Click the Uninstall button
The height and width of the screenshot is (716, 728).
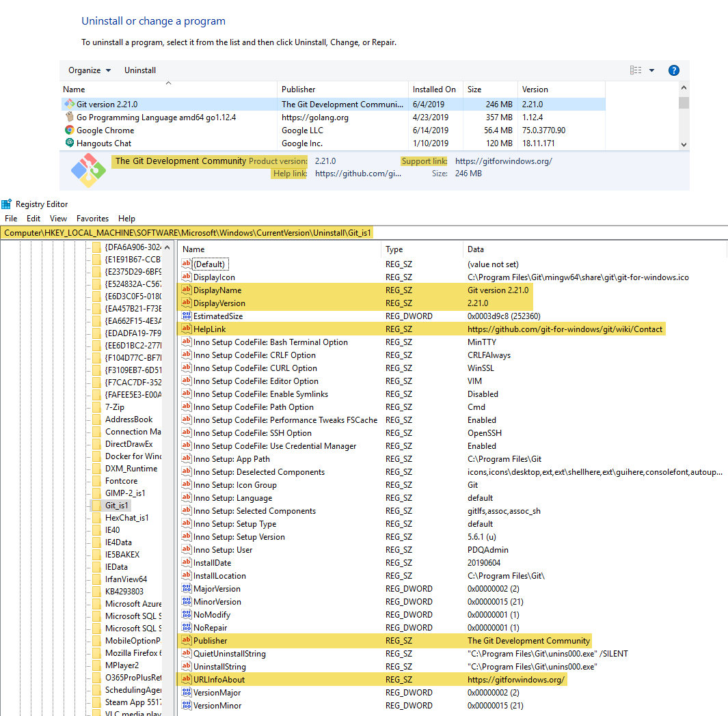[x=139, y=70]
